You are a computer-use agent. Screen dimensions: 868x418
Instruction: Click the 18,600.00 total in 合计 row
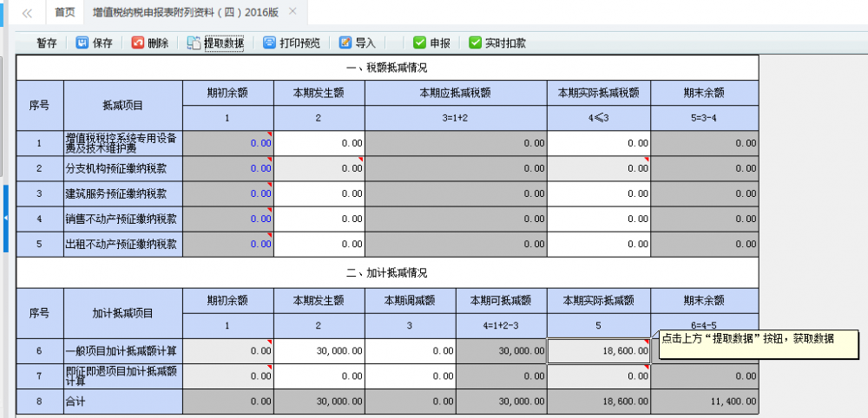[599, 402]
